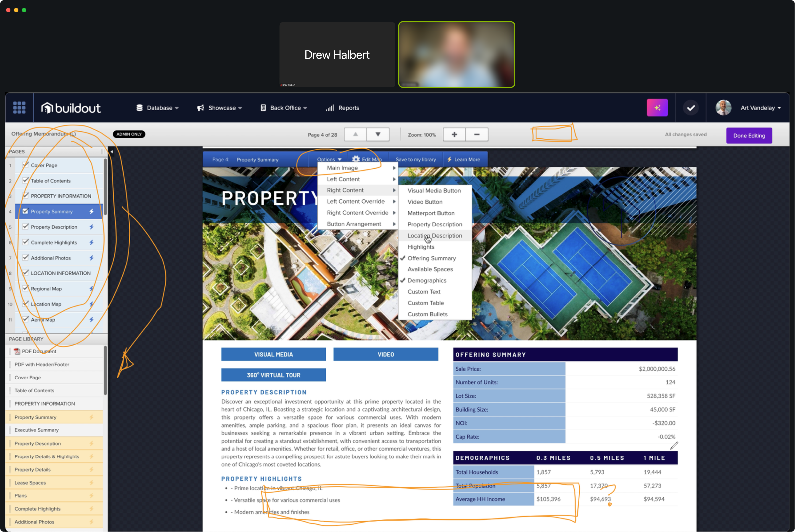This screenshot has width=795, height=532.
Task: Zoom in with the plus button
Action: click(454, 134)
